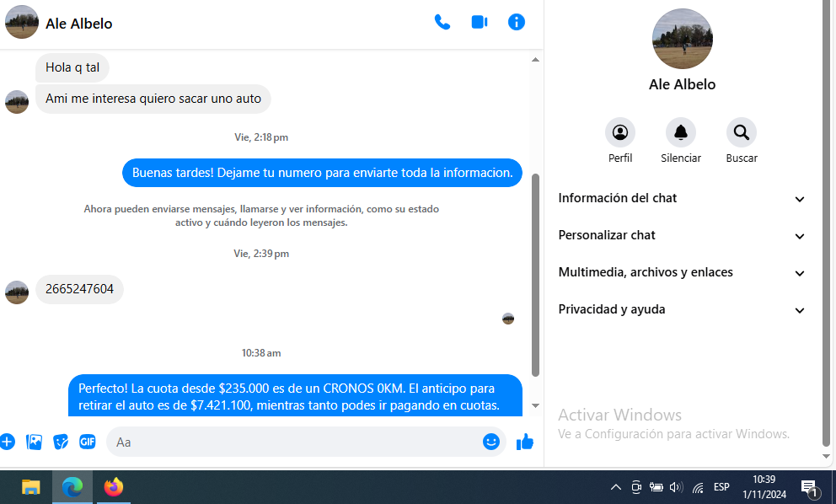
Task: Switch to Firefox in taskbar
Action: click(113, 487)
